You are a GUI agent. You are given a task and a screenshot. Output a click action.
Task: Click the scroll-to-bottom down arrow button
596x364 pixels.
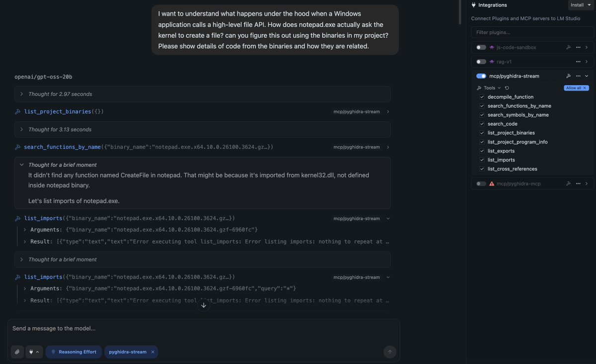coord(204,305)
